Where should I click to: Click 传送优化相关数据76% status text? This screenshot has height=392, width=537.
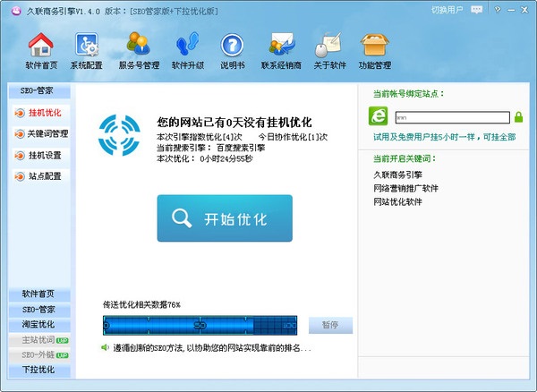(x=141, y=304)
